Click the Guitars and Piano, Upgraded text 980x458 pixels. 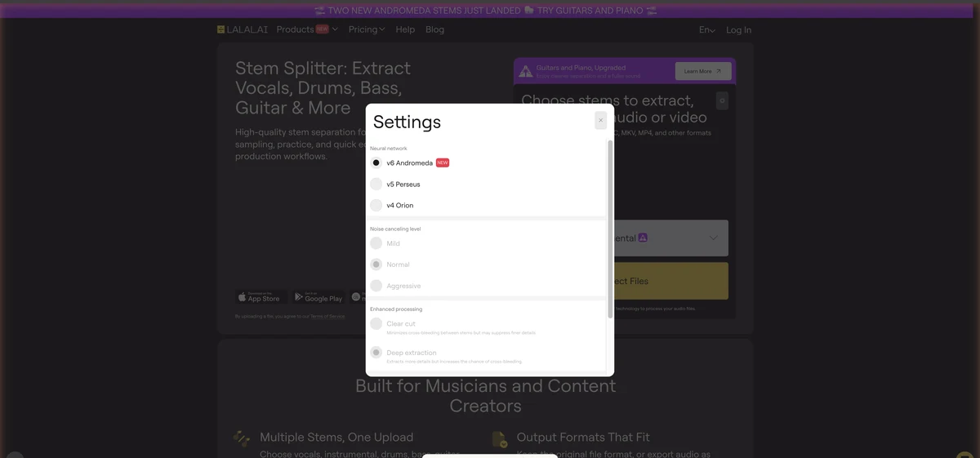point(581,68)
